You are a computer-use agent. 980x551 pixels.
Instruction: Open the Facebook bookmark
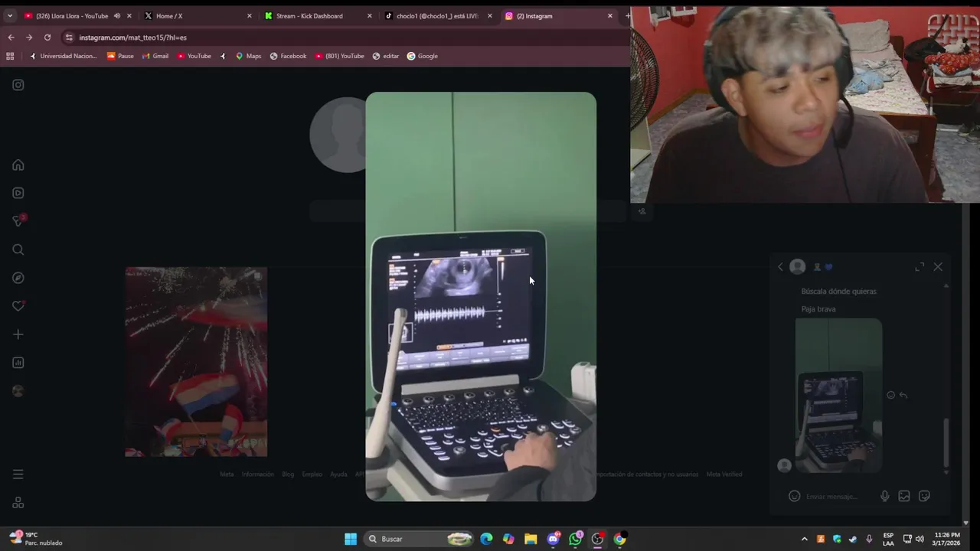pos(288,56)
